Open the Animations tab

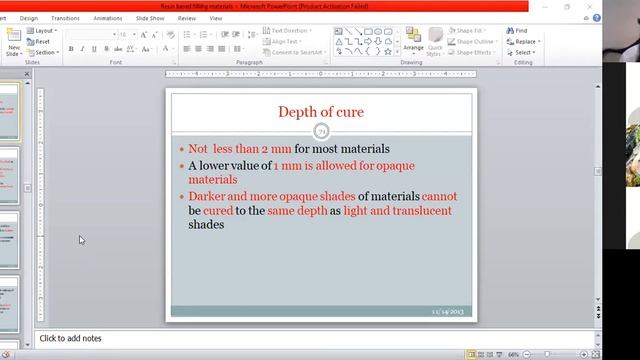pos(108,18)
